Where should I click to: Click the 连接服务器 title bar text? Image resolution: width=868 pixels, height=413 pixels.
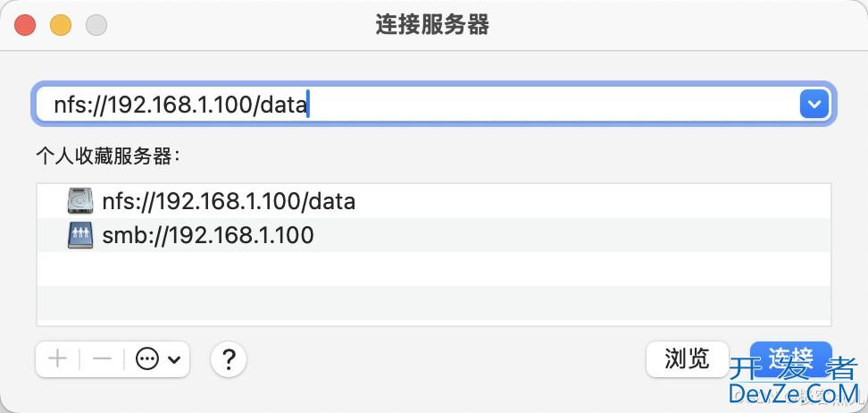432,25
